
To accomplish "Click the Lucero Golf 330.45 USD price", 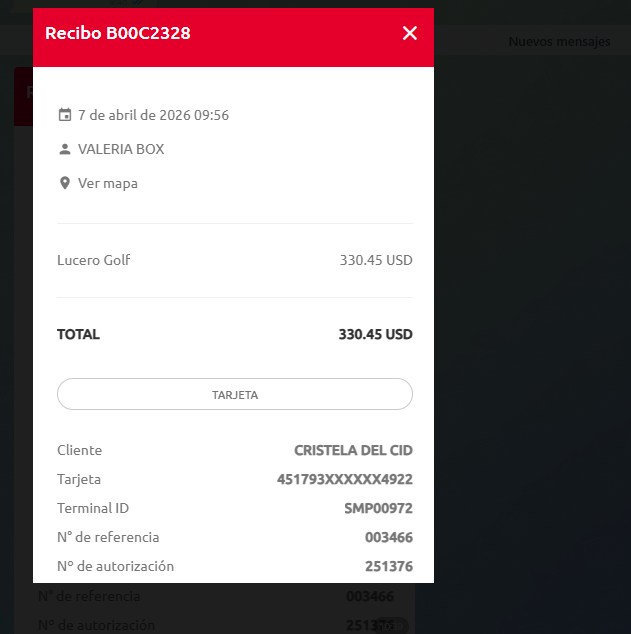I will [x=376, y=260].
